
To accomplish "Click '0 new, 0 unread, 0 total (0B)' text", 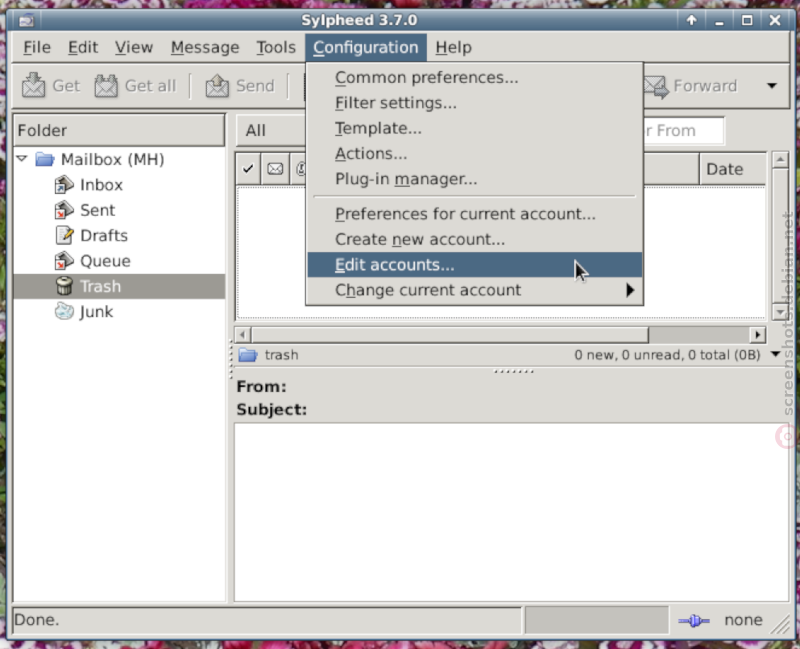I will [x=667, y=355].
